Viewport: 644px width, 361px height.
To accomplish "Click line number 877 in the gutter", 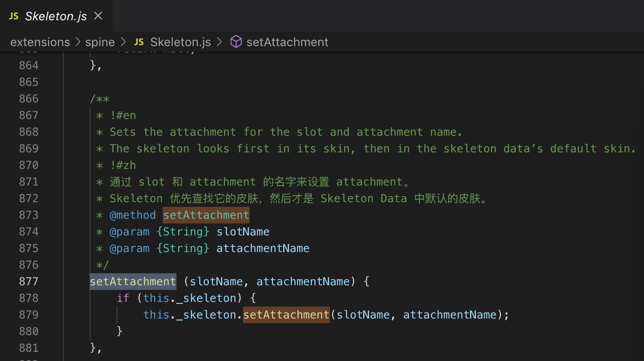I will pos(29,282).
